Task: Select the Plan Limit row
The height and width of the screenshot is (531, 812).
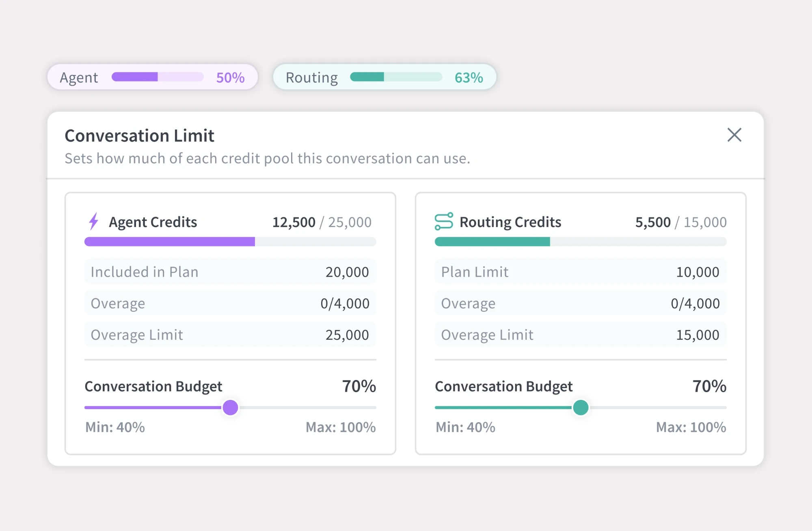Action: (x=581, y=272)
